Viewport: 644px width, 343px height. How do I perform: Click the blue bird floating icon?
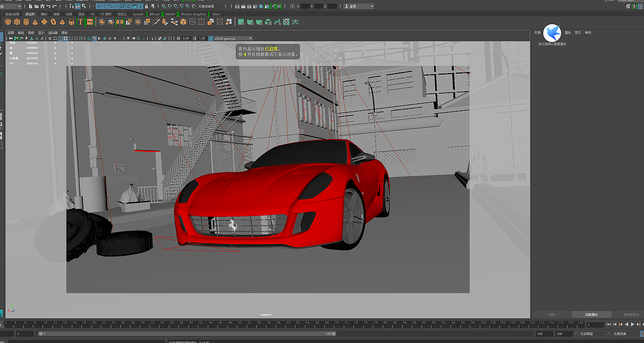552,33
